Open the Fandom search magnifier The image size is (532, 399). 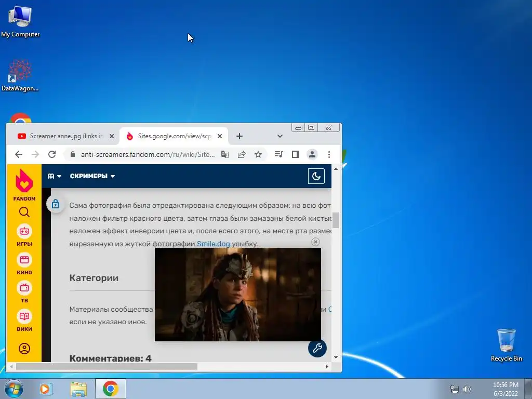[x=24, y=212]
